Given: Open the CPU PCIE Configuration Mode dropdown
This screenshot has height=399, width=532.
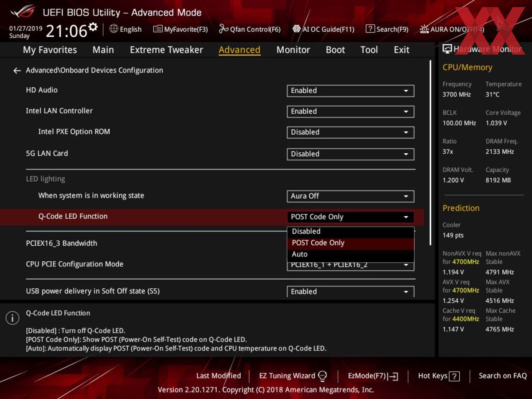Looking at the screenshot, I should click(x=350, y=266).
